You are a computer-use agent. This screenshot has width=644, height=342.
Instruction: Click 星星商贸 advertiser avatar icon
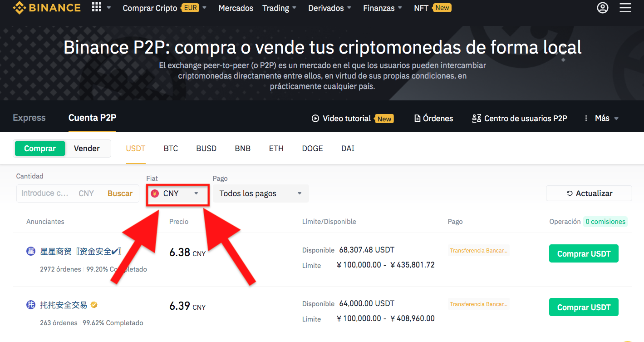click(x=31, y=251)
